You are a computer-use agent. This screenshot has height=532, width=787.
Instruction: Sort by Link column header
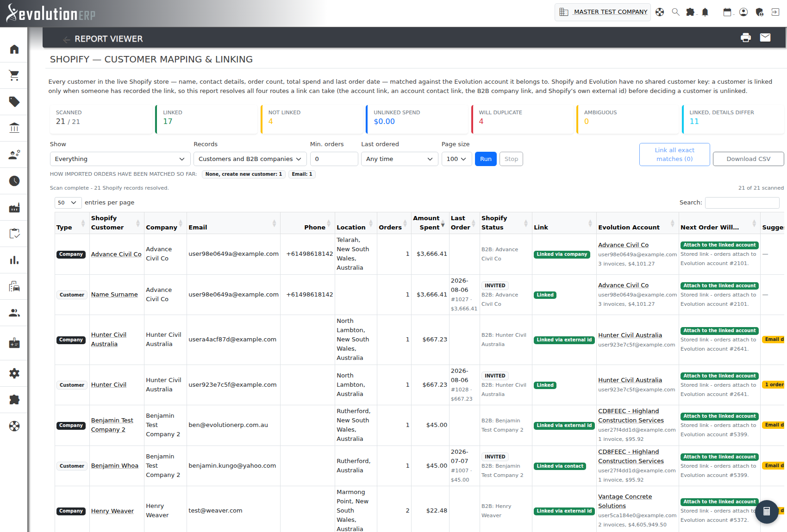[x=563, y=223]
